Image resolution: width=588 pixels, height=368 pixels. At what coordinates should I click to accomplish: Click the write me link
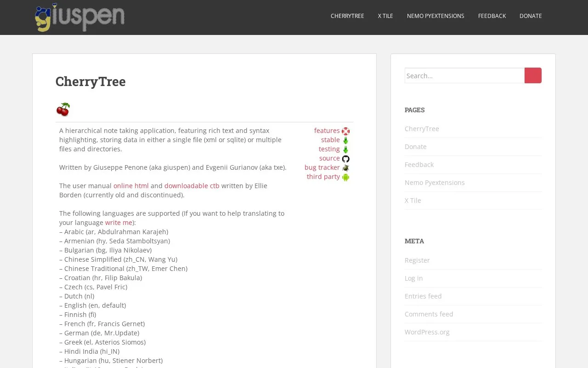pos(119,223)
